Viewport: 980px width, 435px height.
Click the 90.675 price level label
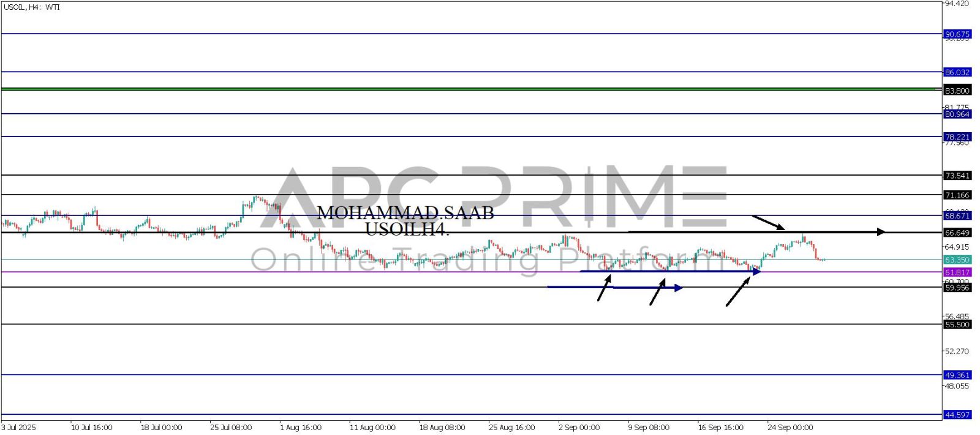coord(957,34)
